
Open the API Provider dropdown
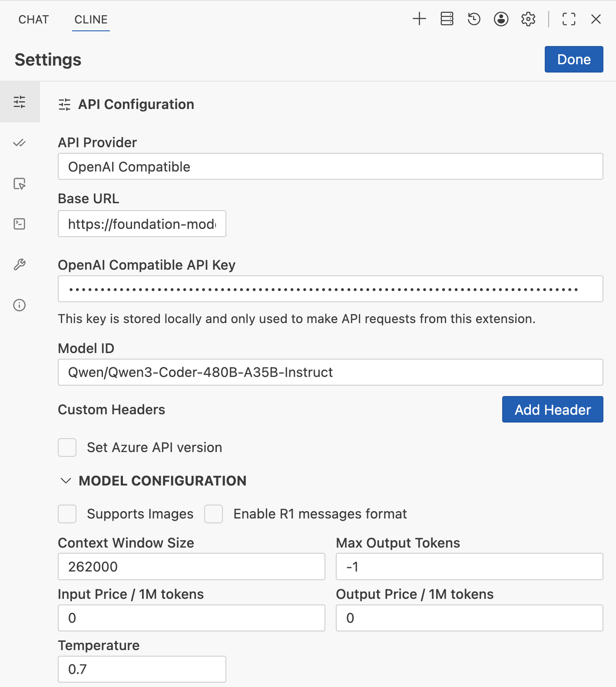click(330, 167)
